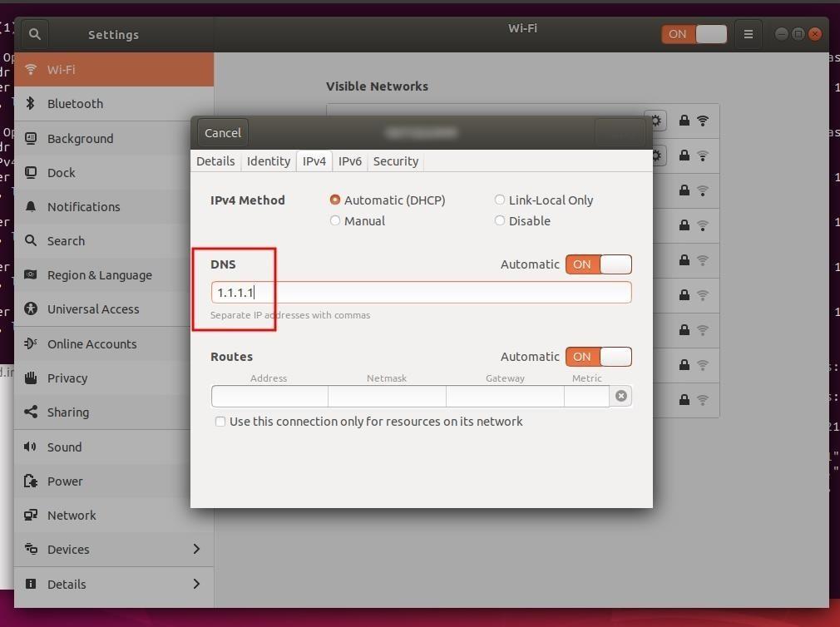Turn off Wi-Fi with the header switch
Screen dimensions: 840x627
point(694,34)
